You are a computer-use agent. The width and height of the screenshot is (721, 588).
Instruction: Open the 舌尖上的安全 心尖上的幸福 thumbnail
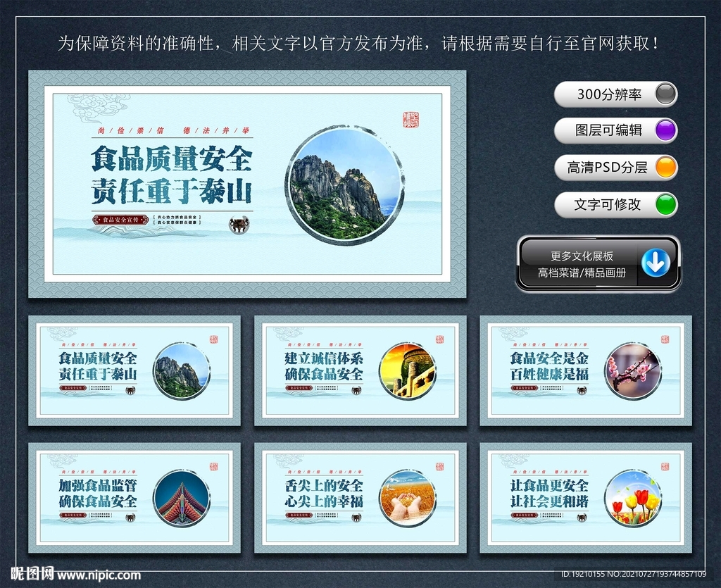click(x=360, y=498)
